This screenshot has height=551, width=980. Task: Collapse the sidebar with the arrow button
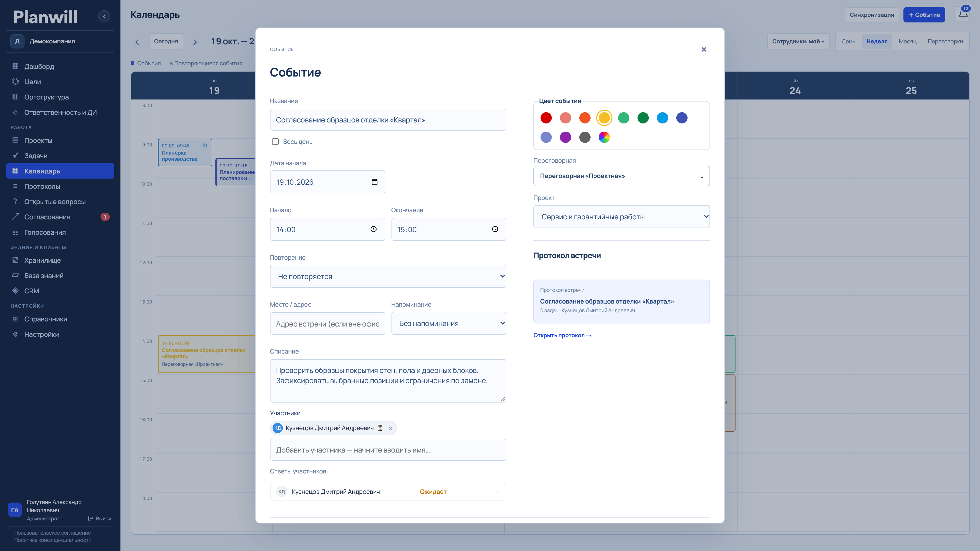coord(104,16)
